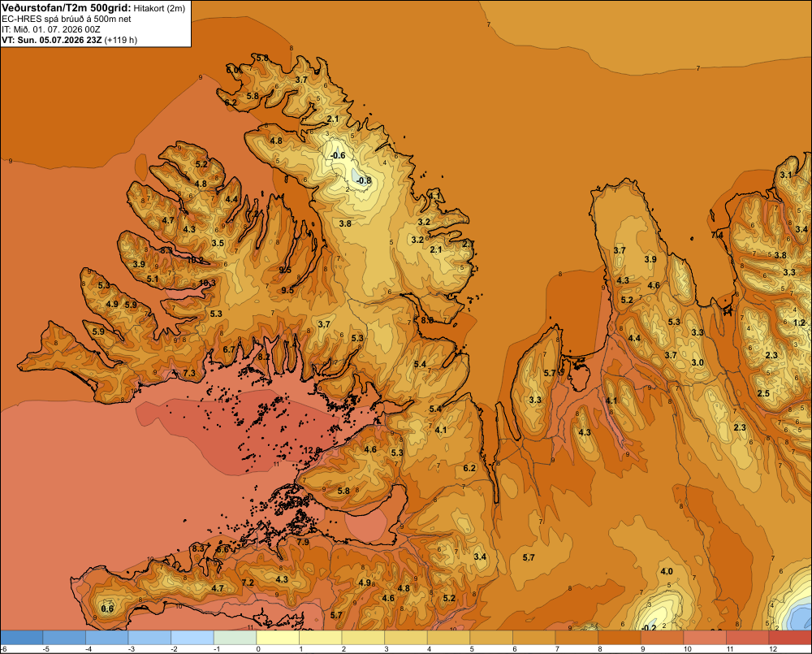Click the "2.5" temperature value
Image resolution: width=812 pixels, height=654 pixels.
click(x=763, y=393)
